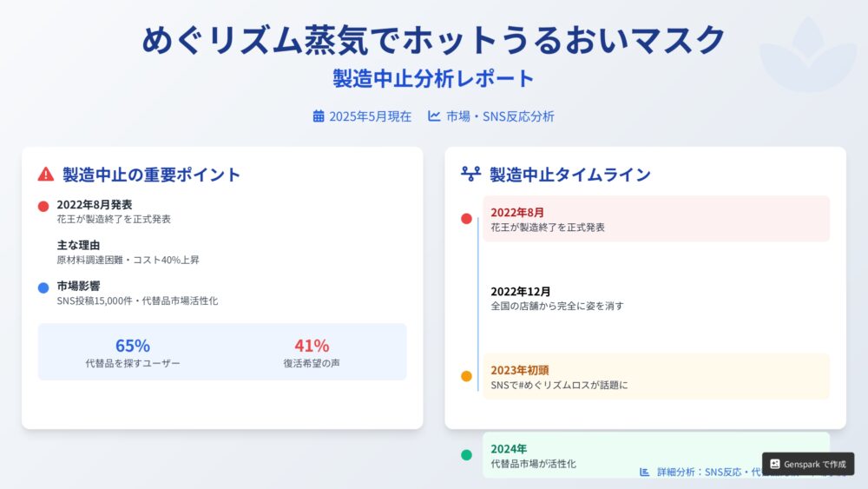Screen dimensions: 868x489
Task: Click the blue bullet beside 市場影響
Action: (43, 288)
